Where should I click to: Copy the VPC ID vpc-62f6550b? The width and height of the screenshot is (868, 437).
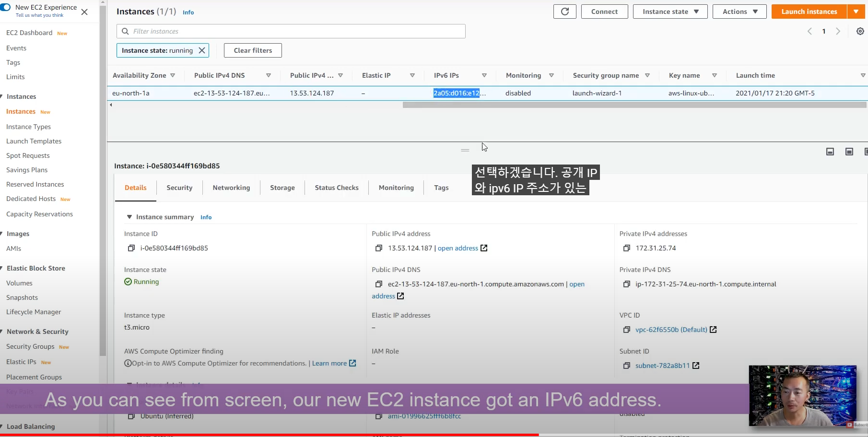click(626, 330)
